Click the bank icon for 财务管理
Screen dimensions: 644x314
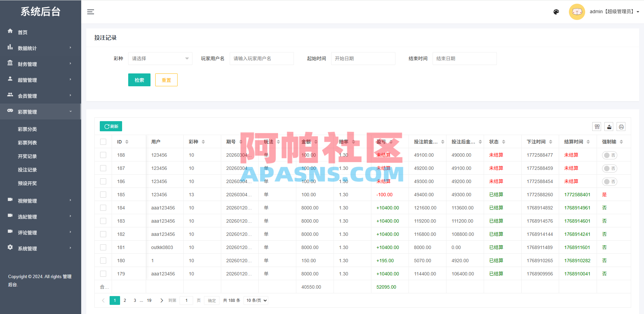click(x=10, y=63)
